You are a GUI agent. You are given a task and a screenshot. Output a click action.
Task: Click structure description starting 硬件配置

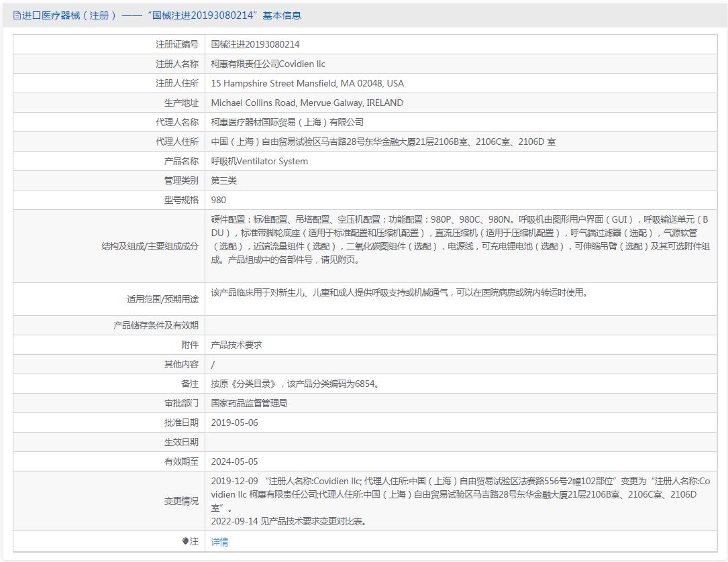tap(460, 240)
